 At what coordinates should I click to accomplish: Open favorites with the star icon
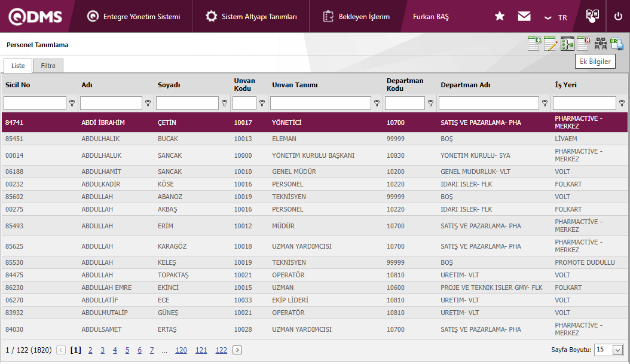point(500,17)
